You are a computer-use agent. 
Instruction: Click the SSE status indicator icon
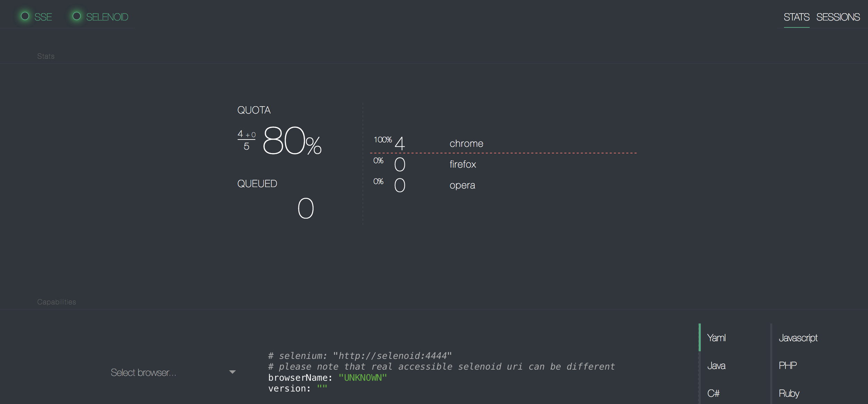coord(25,16)
